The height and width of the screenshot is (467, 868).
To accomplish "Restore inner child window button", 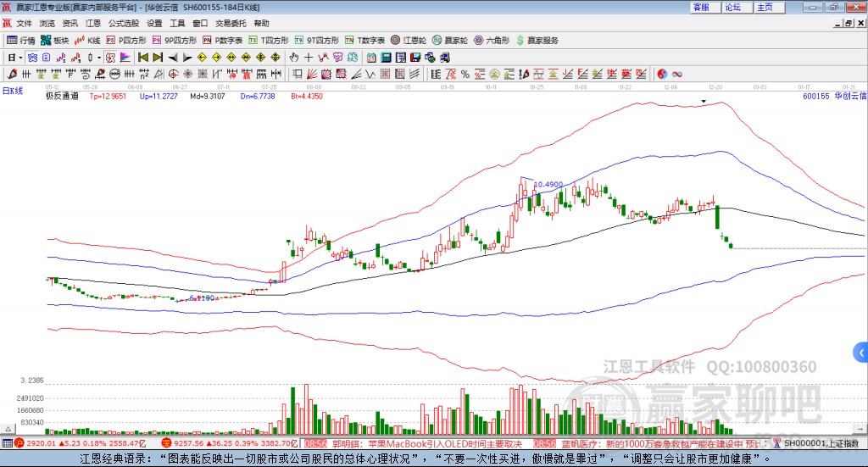I will [849, 23].
